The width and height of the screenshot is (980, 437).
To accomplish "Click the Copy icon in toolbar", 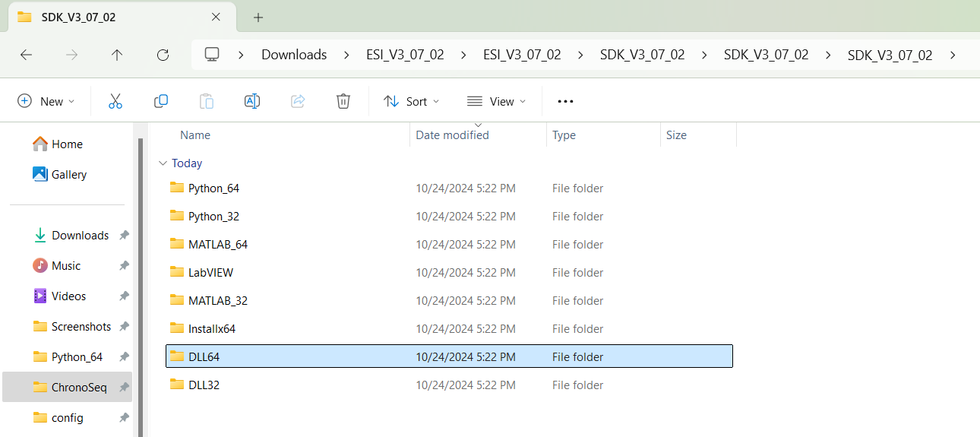I will pos(161,101).
